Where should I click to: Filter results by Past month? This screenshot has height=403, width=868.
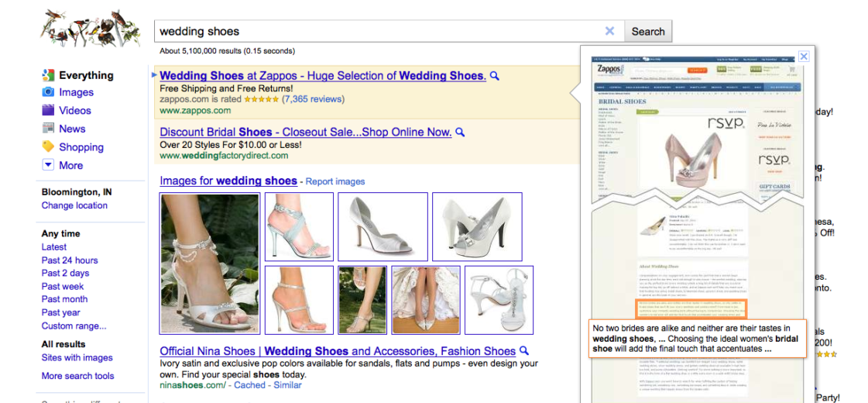point(64,299)
